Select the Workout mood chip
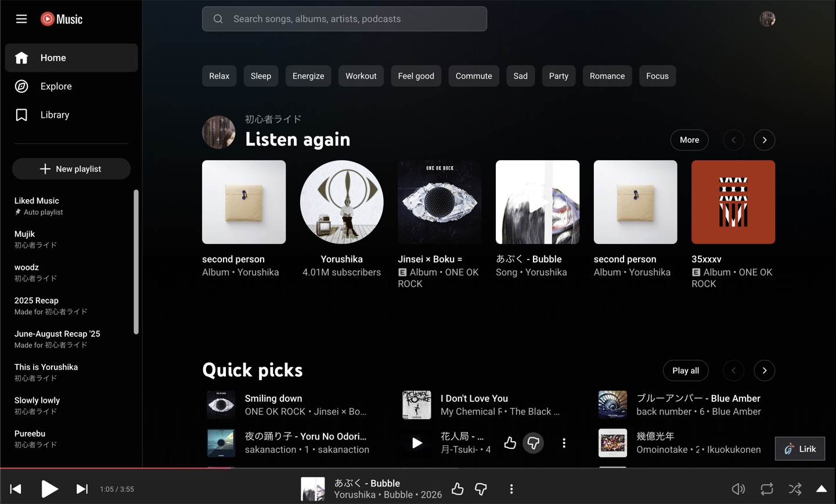This screenshot has height=504, width=836. (x=361, y=76)
